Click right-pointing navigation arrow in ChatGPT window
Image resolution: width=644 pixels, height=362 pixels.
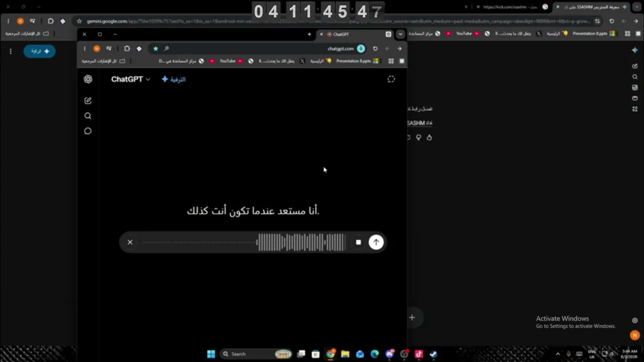399,49
